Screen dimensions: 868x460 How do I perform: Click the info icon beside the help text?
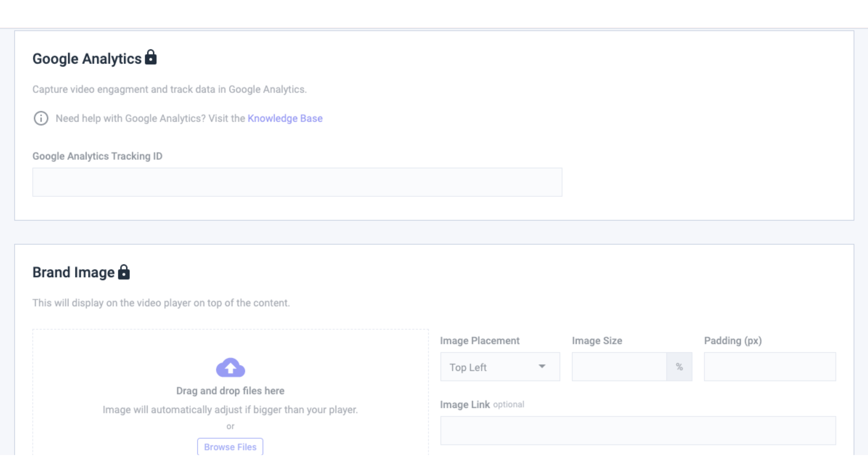point(41,118)
